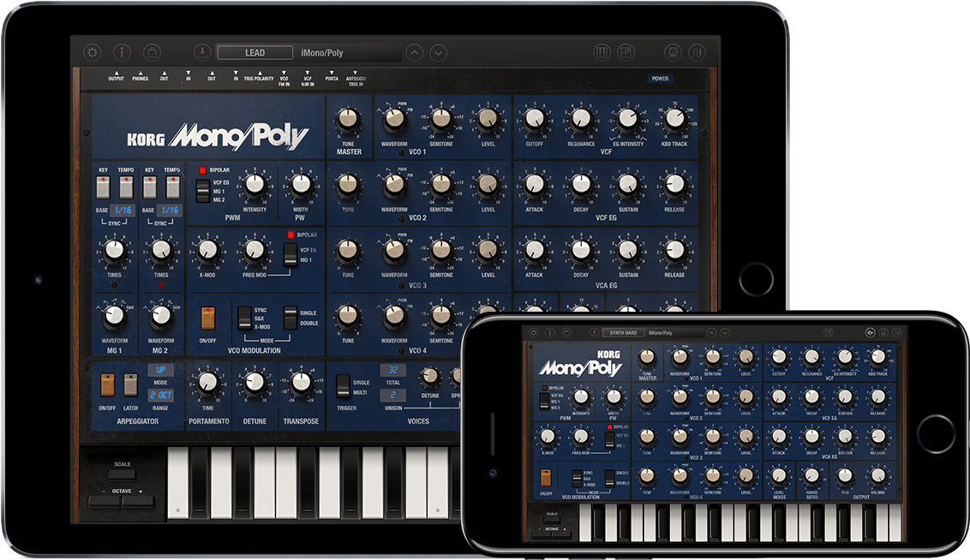Viewport: 970px width, 560px height.
Task: Toggle VCO Modulation ON/OFF switch on iPad
Action: [207, 319]
